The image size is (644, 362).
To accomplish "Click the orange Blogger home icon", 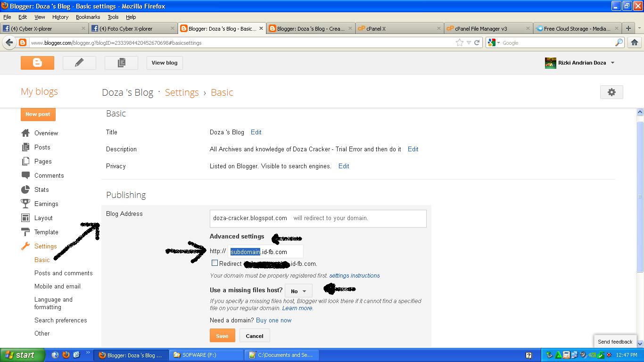I will point(37,63).
